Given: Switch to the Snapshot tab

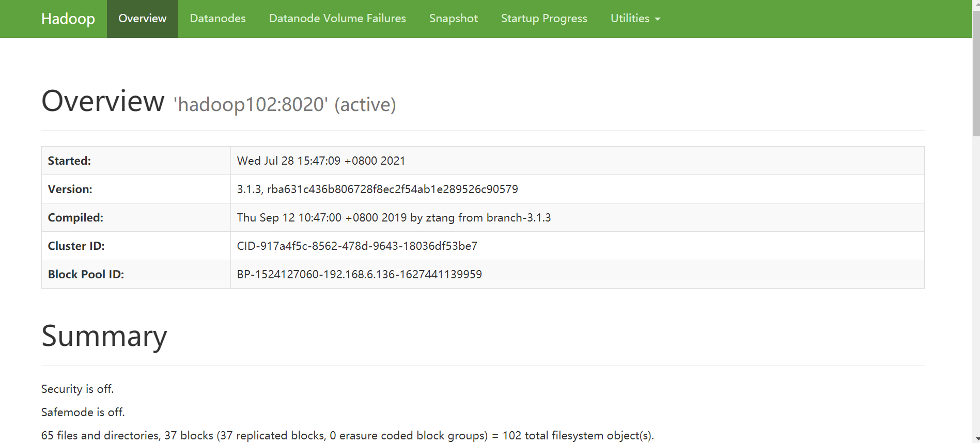Looking at the screenshot, I should pyautogui.click(x=454, y=19).
